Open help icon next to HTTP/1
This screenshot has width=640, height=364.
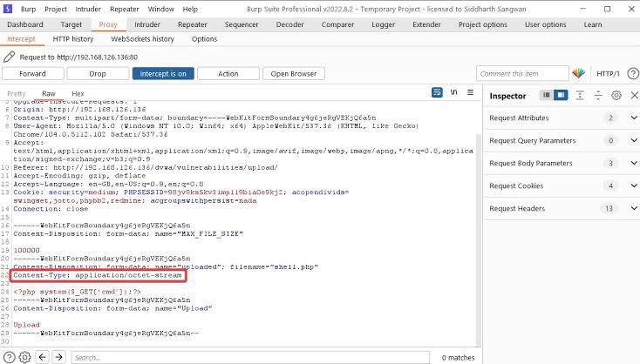pos(633,73)
